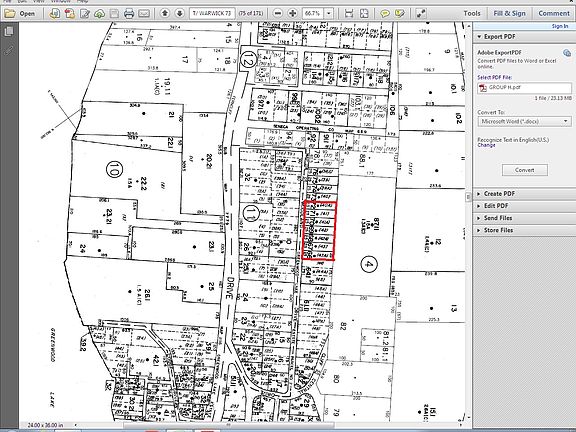Open the Convert To format dropdown
576x432 pixels.
click(525, 121)
